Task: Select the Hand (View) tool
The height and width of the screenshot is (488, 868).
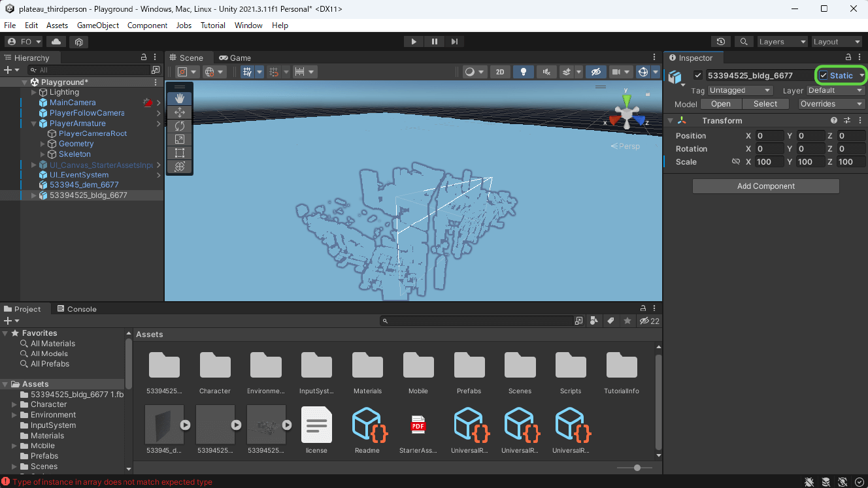Action: [x=180, y=99]
